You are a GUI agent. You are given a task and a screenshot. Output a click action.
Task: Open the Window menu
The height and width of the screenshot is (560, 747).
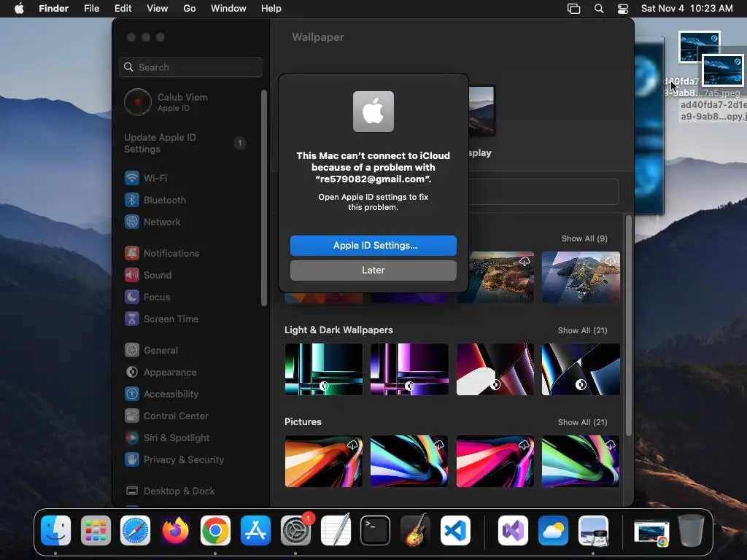(228, 9)
